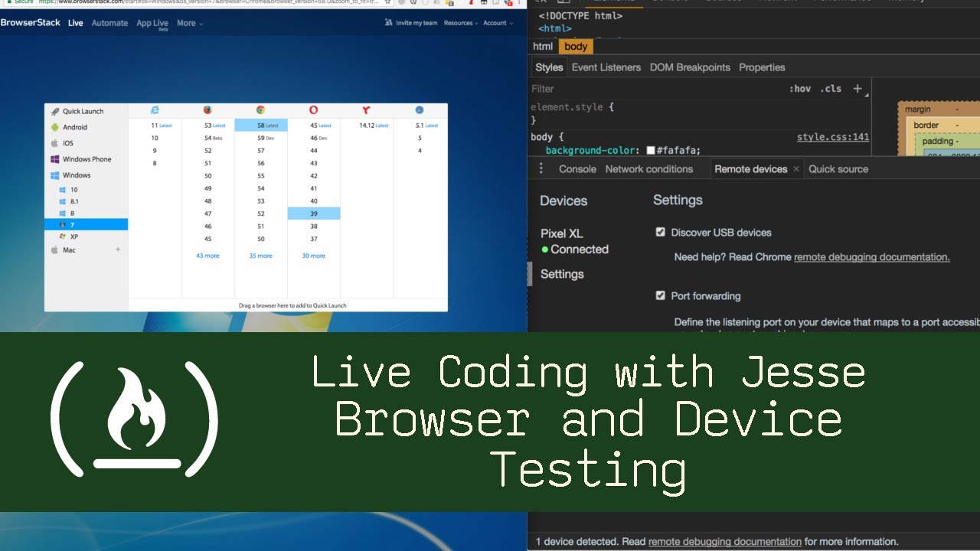Open the App Live beta tab

(152, 24)
